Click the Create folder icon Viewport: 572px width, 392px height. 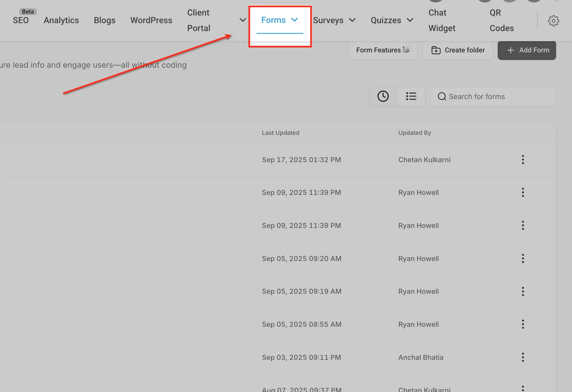(436, 50)
